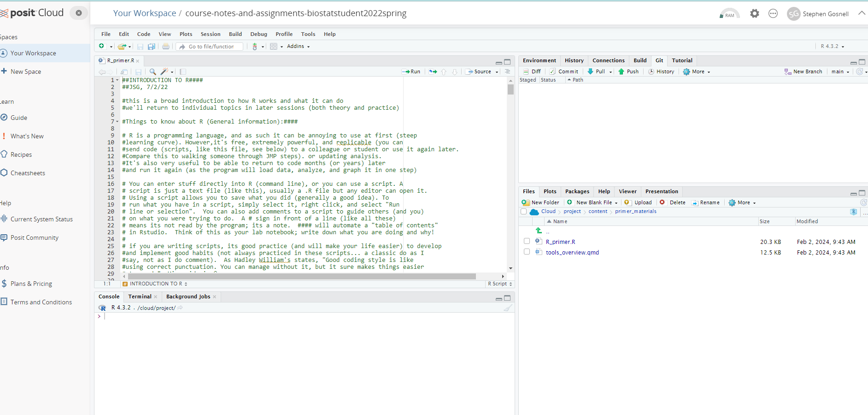Push commits using the green arrow icon
868x415 pixels.
coord(629,71)
